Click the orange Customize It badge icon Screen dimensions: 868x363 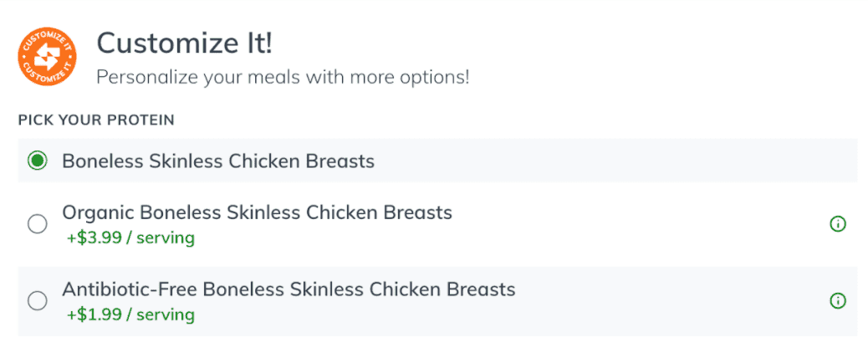pyautogui.click(x=47, y=58)
